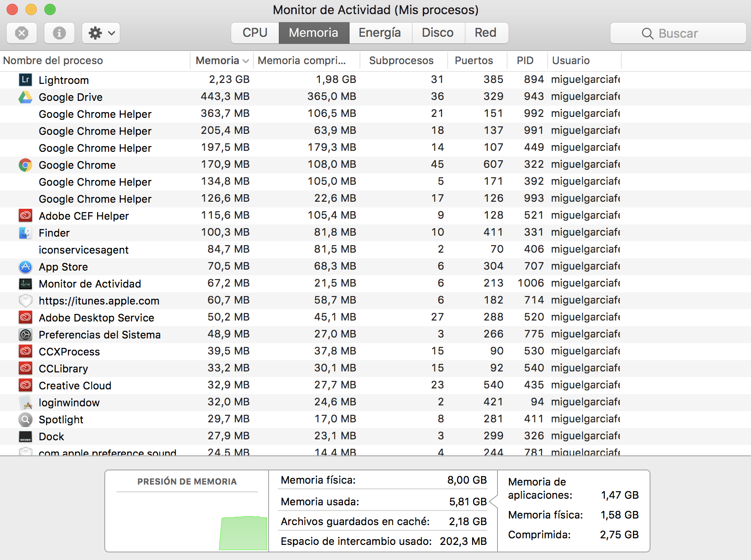Viewport: 751px width, 560px height.
Task: Switch to the CPU tab
Action: pyautogui.click(x=255, y=33)
